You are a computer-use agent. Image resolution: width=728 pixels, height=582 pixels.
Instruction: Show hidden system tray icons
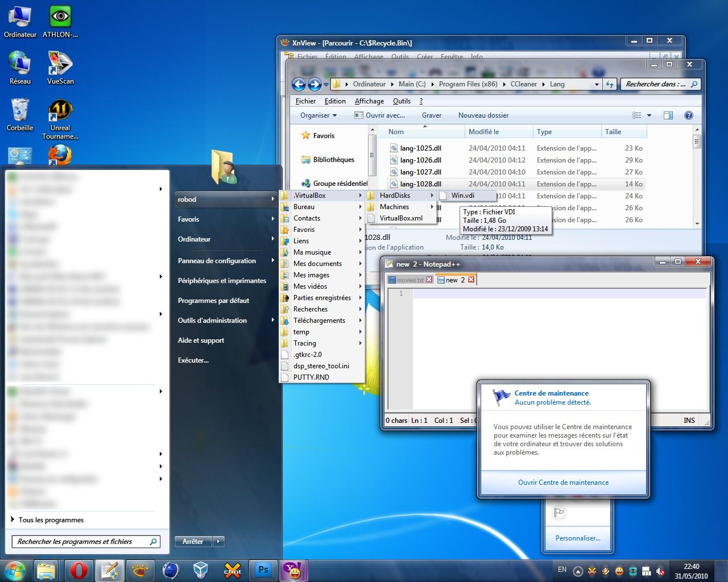(578, 571)
